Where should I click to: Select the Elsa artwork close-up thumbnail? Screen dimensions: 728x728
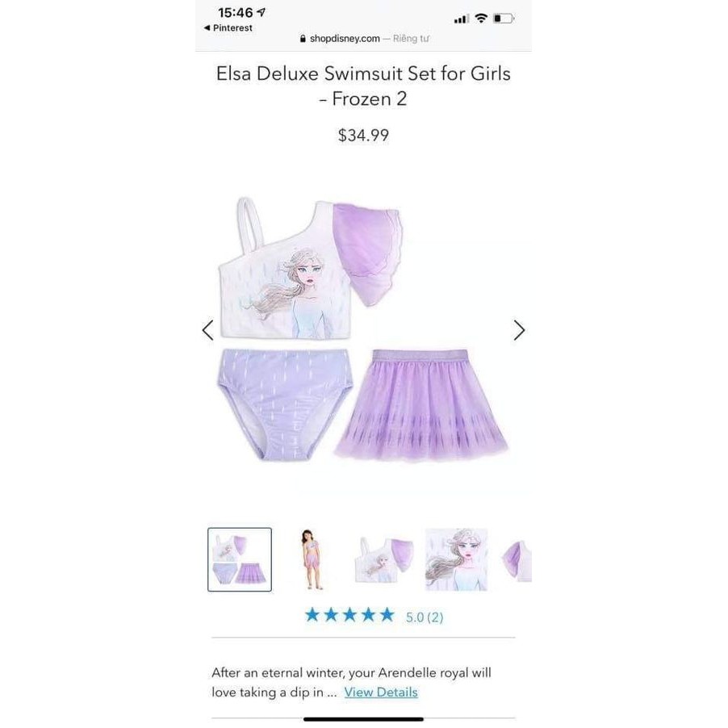[x=456, y=559]
